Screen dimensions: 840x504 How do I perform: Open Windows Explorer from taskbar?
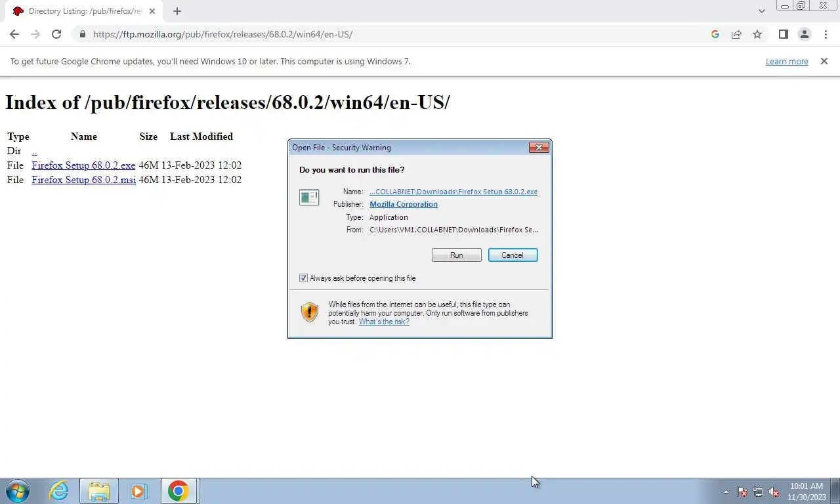[99, 491]
